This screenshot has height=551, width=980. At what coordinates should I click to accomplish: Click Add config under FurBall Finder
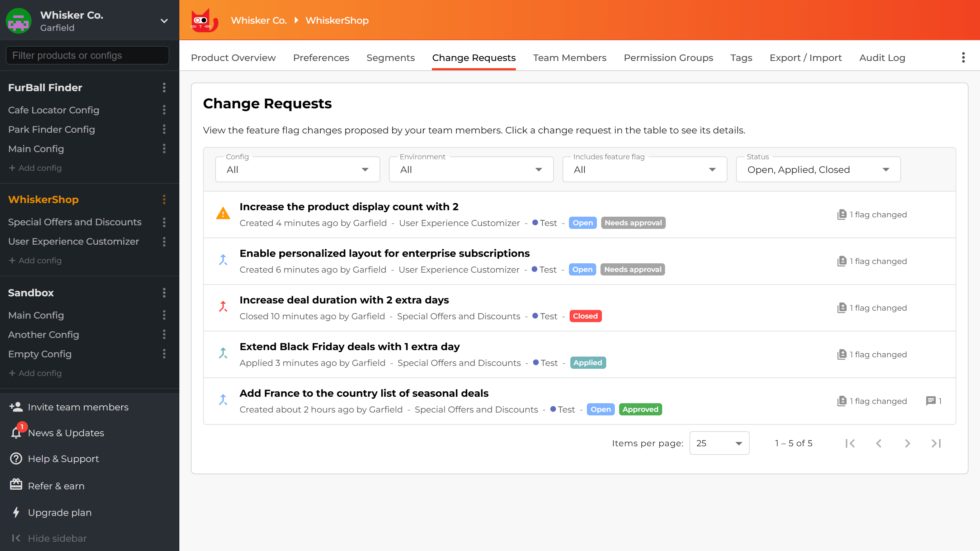click(35, 168)
